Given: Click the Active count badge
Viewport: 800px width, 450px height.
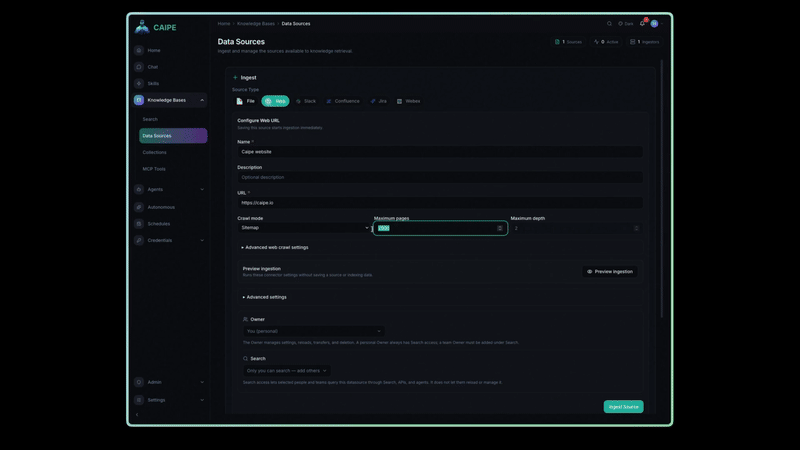Looking at the screenshot, I should click(606, 42).
